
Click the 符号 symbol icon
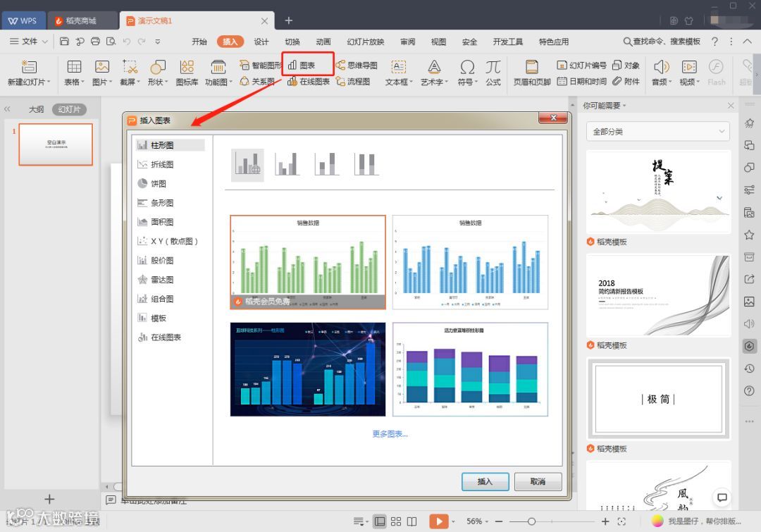(467, 66)
